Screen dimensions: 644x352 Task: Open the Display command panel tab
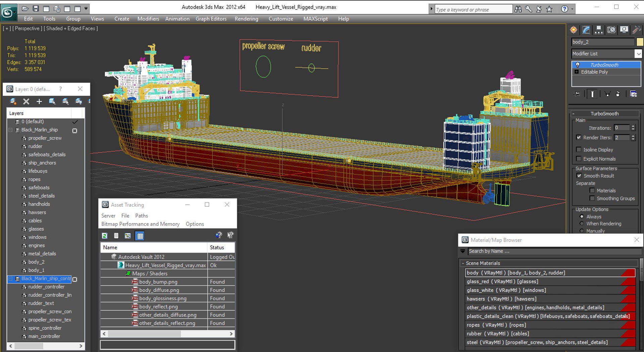(624, 30)
